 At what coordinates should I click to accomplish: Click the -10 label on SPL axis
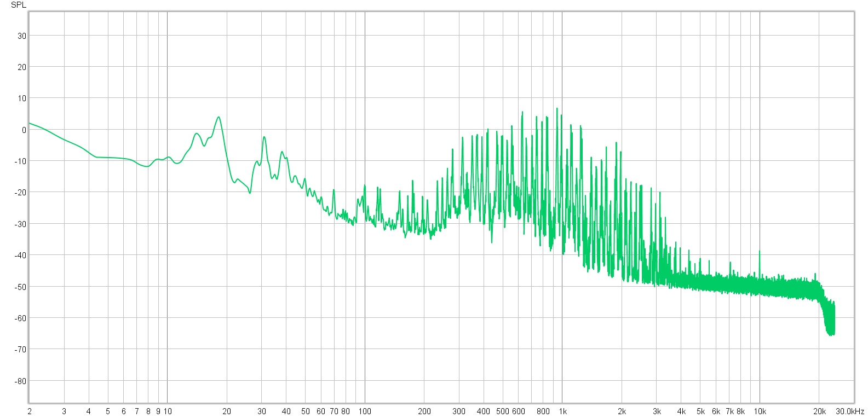21,161
